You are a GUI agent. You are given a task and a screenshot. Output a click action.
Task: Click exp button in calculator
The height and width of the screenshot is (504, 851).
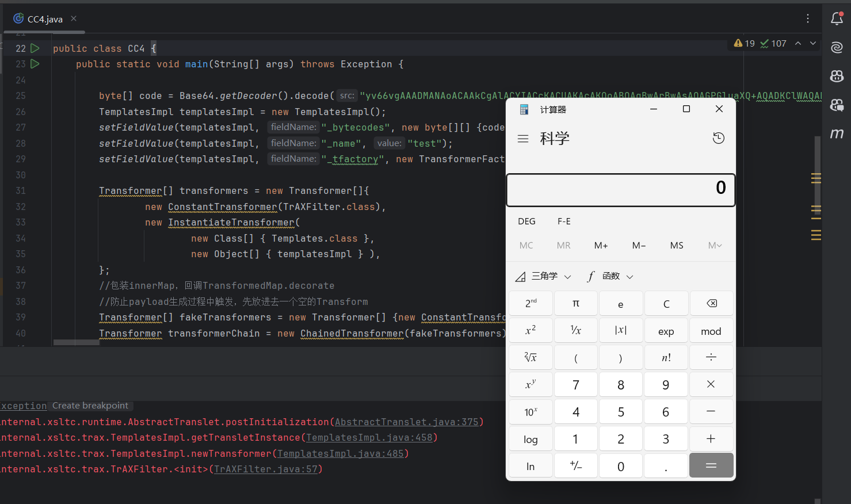pos(666,331)
